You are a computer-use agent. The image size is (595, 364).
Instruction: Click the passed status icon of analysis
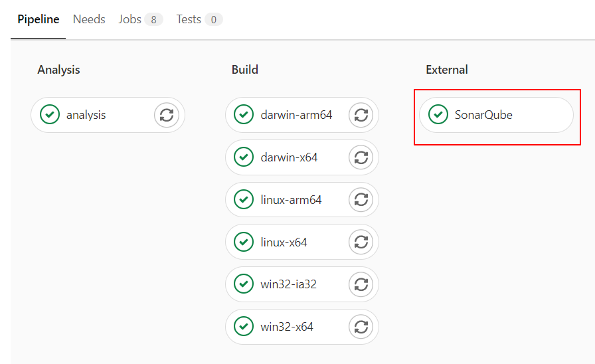coord(50,115)
